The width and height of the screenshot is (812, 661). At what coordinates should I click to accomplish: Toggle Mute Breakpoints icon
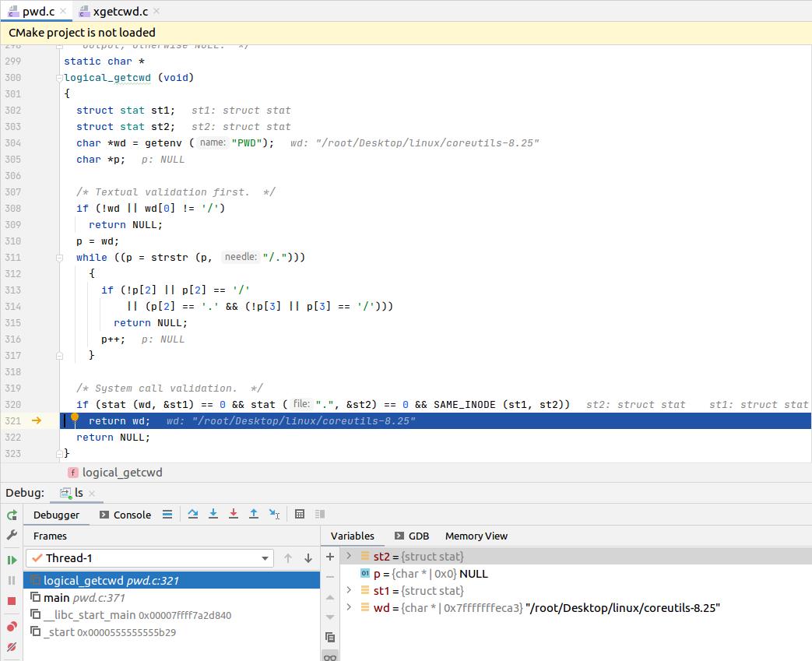coord(12,646)
